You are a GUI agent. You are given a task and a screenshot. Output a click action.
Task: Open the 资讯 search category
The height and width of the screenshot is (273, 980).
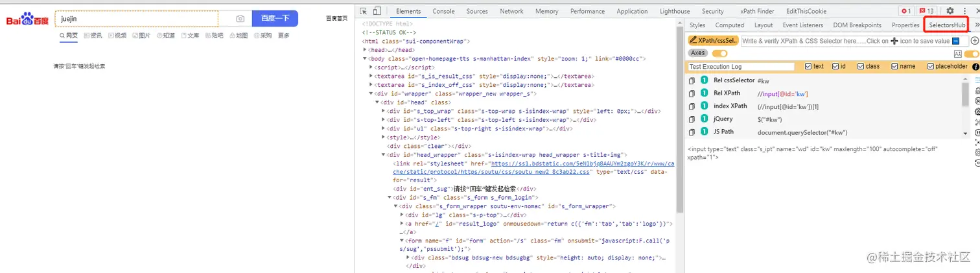click(93, 36)
